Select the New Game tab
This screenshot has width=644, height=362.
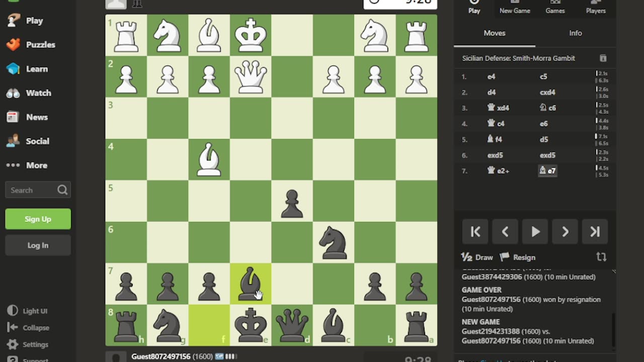(515, 7)
